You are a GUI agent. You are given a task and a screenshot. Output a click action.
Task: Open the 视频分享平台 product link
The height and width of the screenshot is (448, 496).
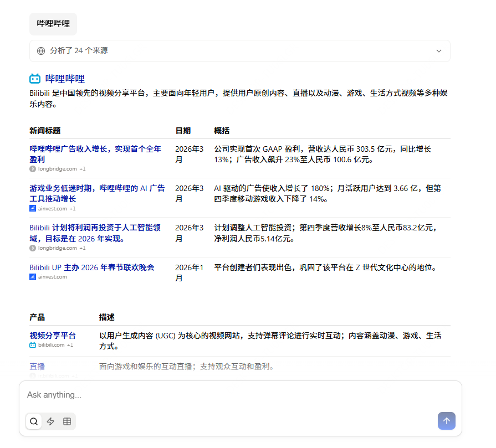(x=53, y=334)
